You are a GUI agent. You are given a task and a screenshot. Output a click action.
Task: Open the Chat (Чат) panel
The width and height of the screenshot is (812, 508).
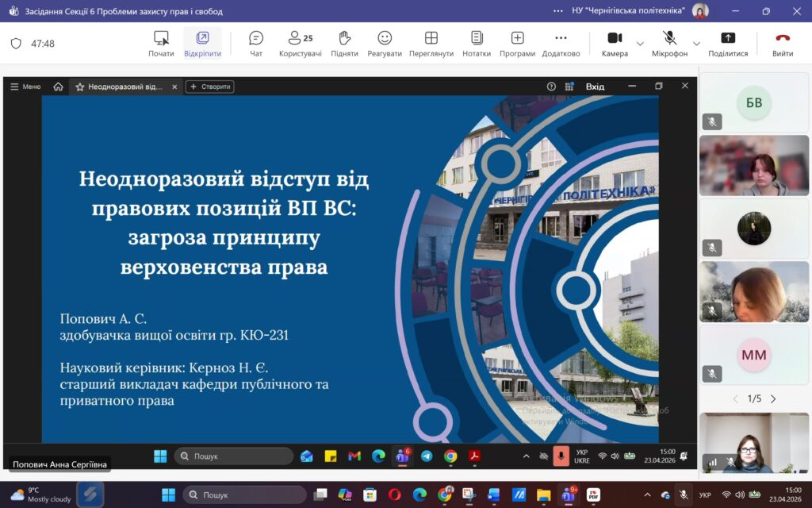click(x=256, y=43)
